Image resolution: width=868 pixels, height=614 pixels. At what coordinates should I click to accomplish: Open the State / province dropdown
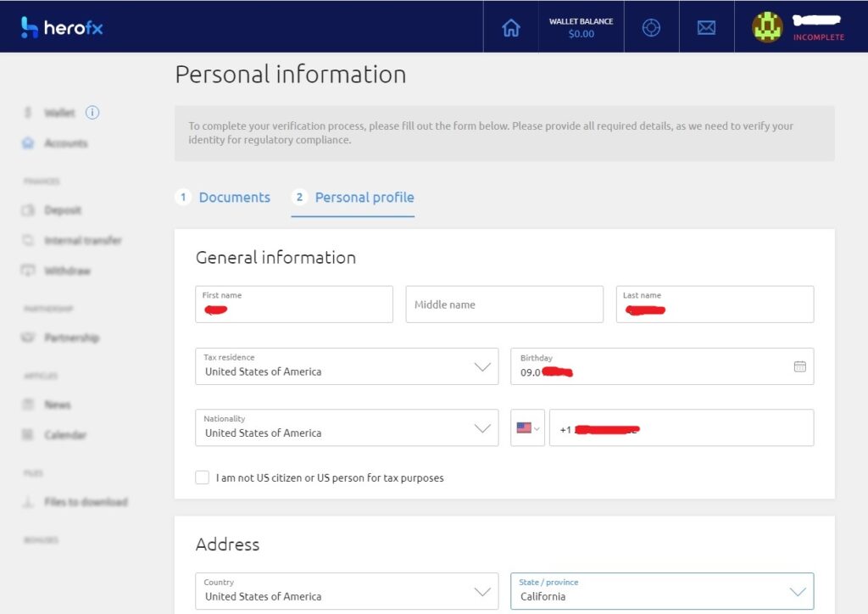point(797,591)
